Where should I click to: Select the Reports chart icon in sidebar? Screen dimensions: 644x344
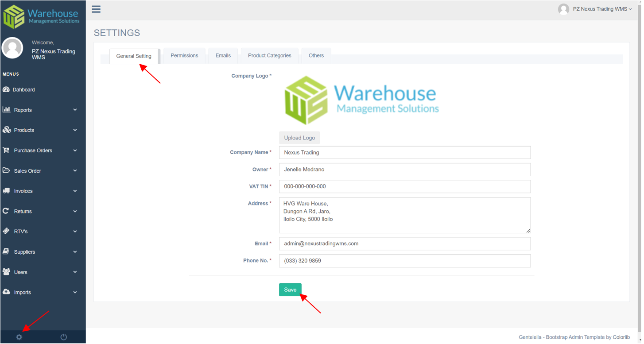(x=8, y=109)
